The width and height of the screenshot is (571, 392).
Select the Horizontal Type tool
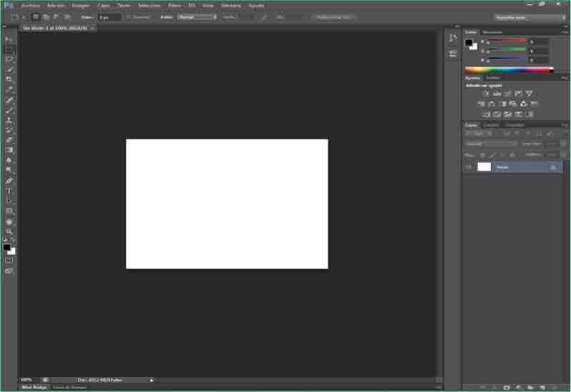click(x=9, y=191)
